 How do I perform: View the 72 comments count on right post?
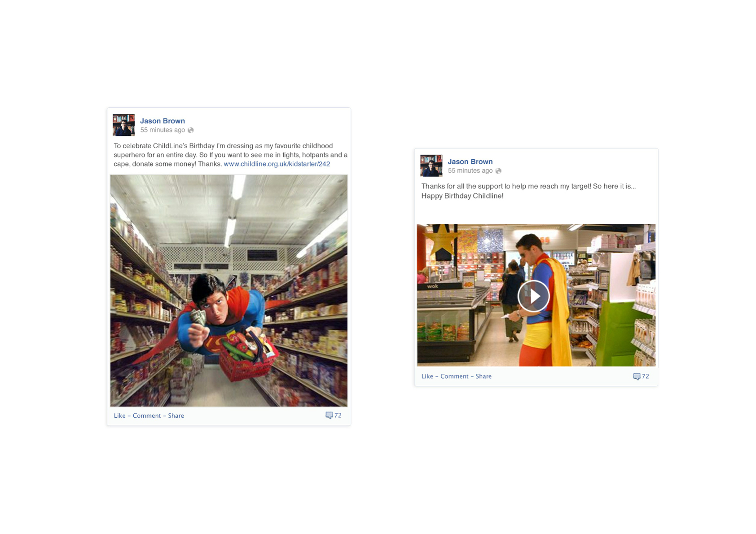646,376
